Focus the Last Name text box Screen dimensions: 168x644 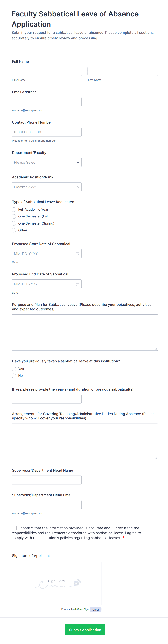click(x=123, y=71)
